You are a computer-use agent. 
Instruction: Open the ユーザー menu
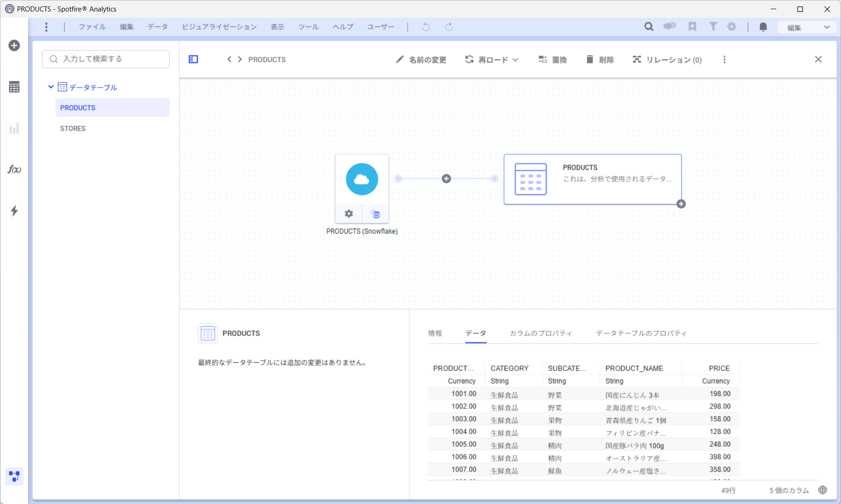point(381,27)
